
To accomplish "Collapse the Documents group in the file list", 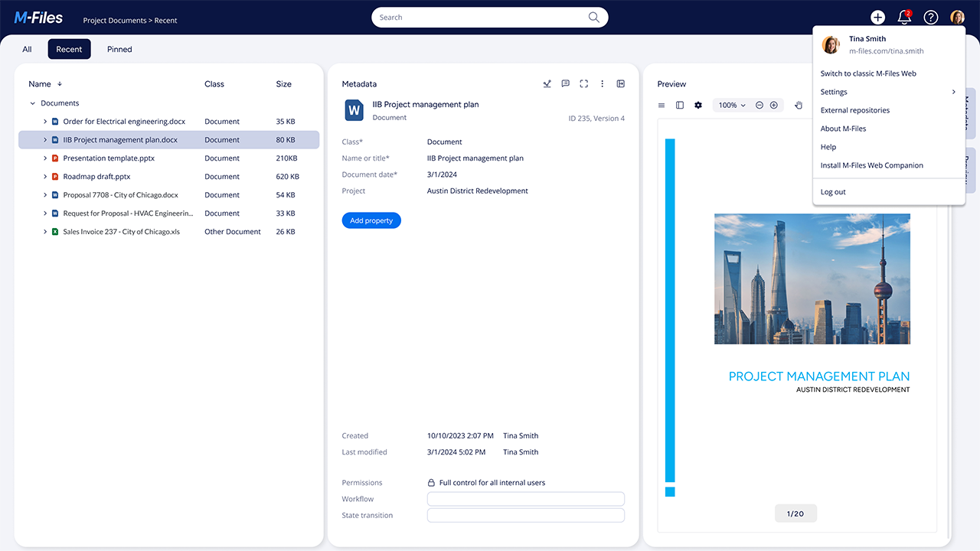I will click(32, 103).
